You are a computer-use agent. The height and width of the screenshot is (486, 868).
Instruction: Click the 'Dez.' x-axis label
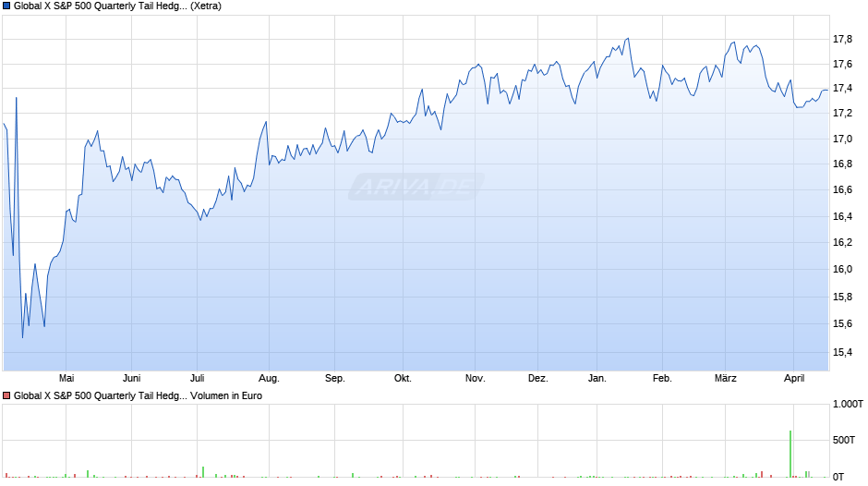[538, 378]
